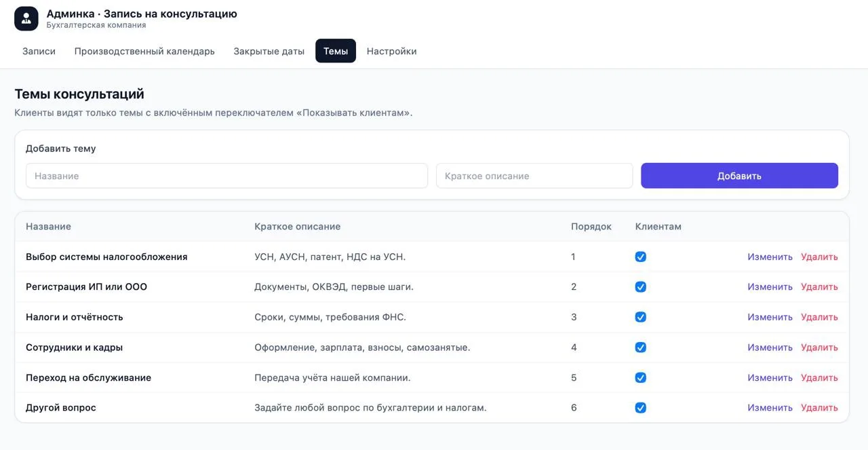Image resolution: width=868 pixels, height=450 pixels.
Task: Disable client visibility for Сотрудники и кадры
Action: click(641, 348)
